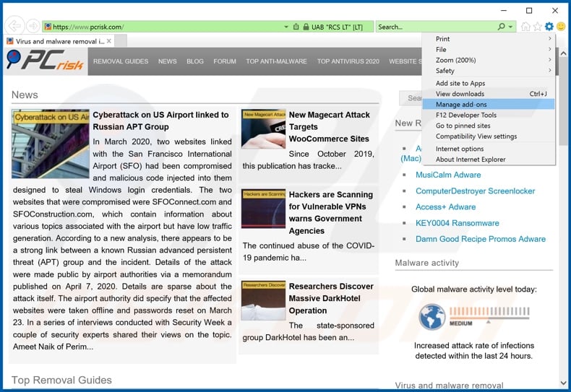Open the search provider dropdown arrow
The image size is (571, 392).
pos(510,27)
